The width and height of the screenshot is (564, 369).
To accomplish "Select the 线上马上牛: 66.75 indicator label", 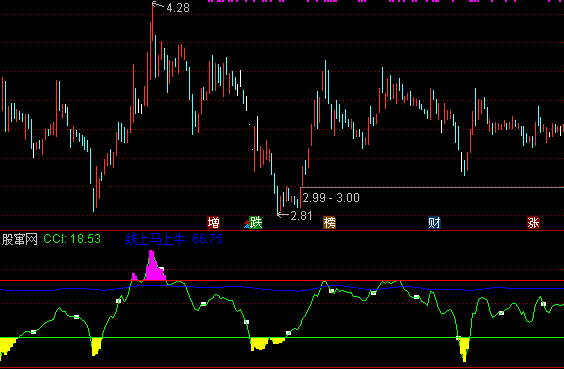I will [x=174, y=239].
